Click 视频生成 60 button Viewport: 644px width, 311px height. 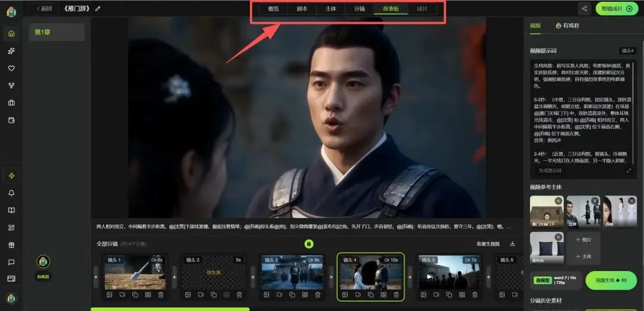(611, 281)
